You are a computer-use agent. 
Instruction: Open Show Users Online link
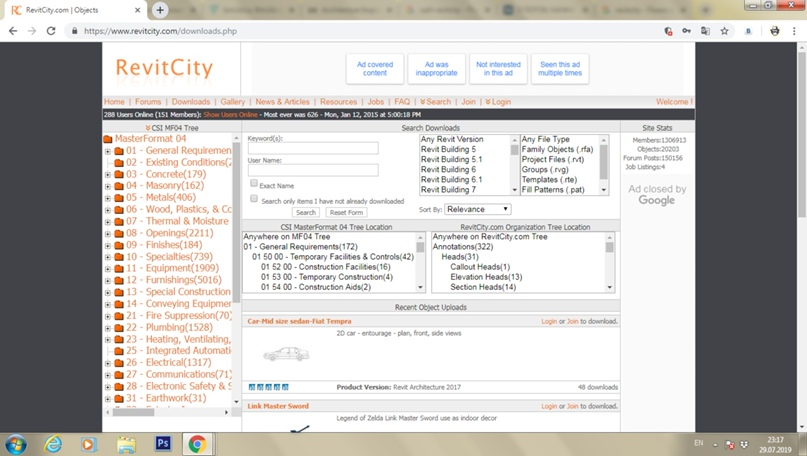230,115
